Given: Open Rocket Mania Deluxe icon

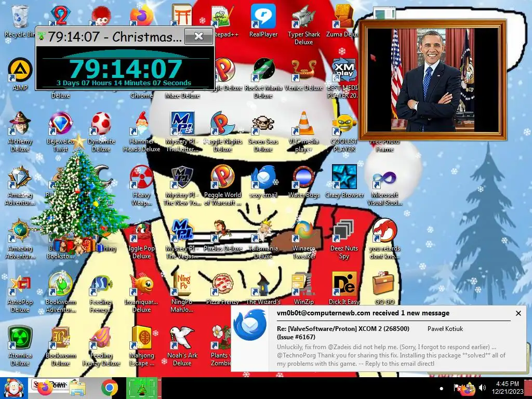Looking at the screenshot, I should (263, 79).
